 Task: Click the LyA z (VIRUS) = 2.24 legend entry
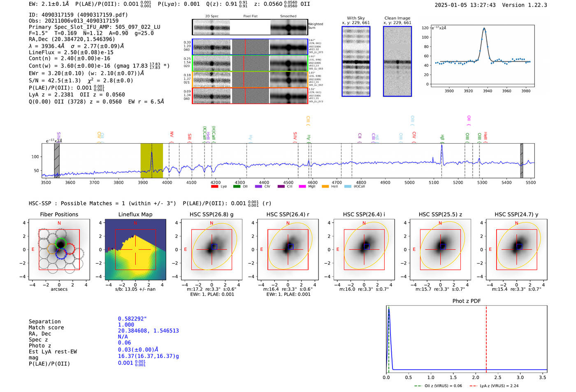[494, 386]
